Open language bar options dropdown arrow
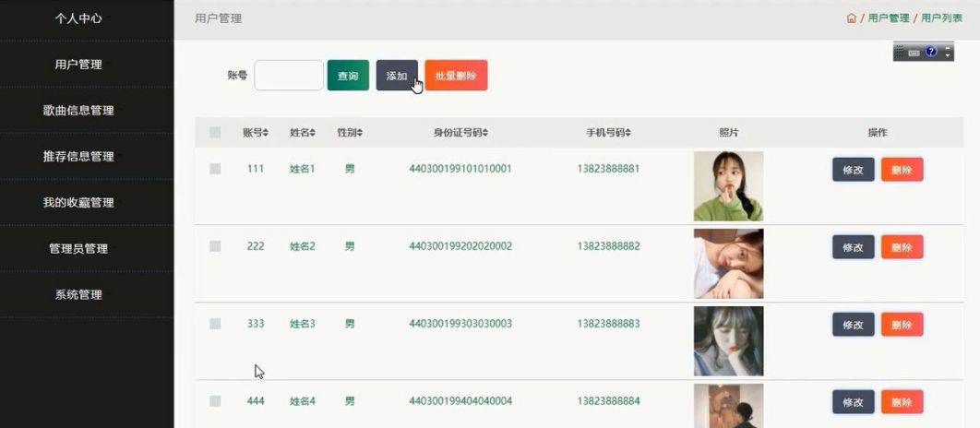The width and height of the screenshot is (980, 428). [948, 55]
